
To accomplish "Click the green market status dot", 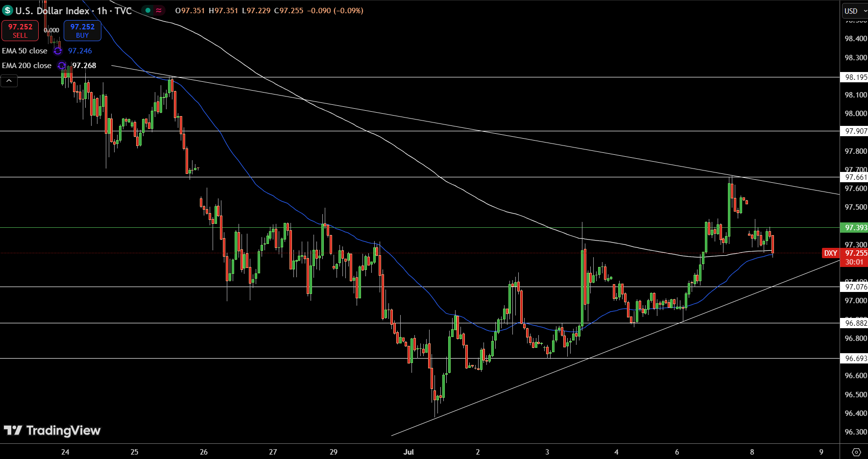I will coord(147,10).
